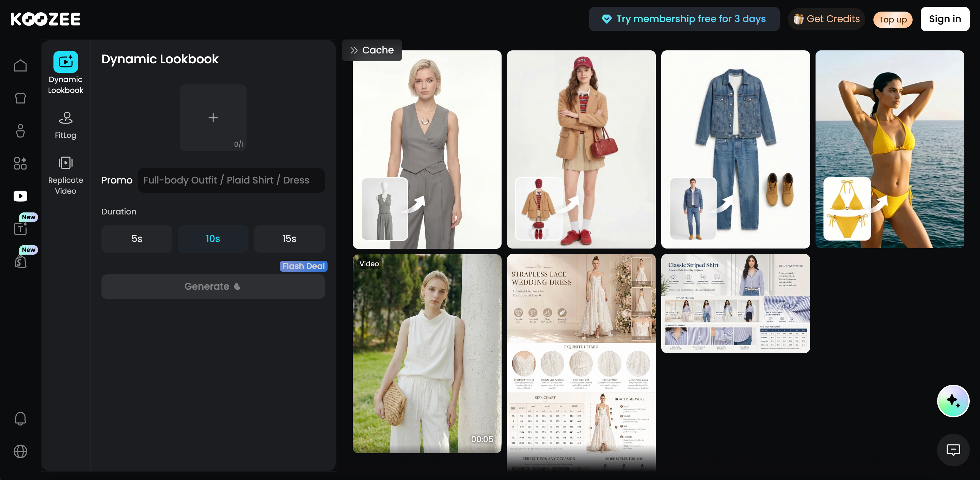
Task: Open the clothing shirt sidebar icon
Action: (20, 98)
